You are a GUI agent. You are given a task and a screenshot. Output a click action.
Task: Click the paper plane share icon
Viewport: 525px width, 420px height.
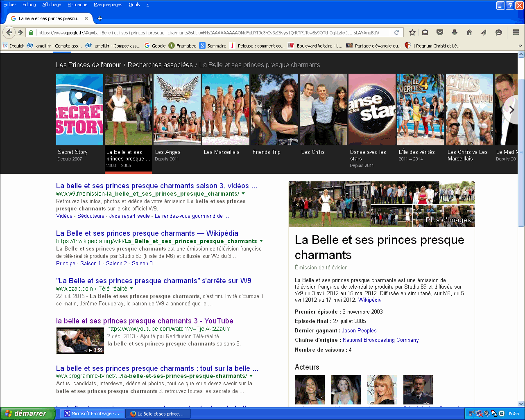tap(484, 32)
